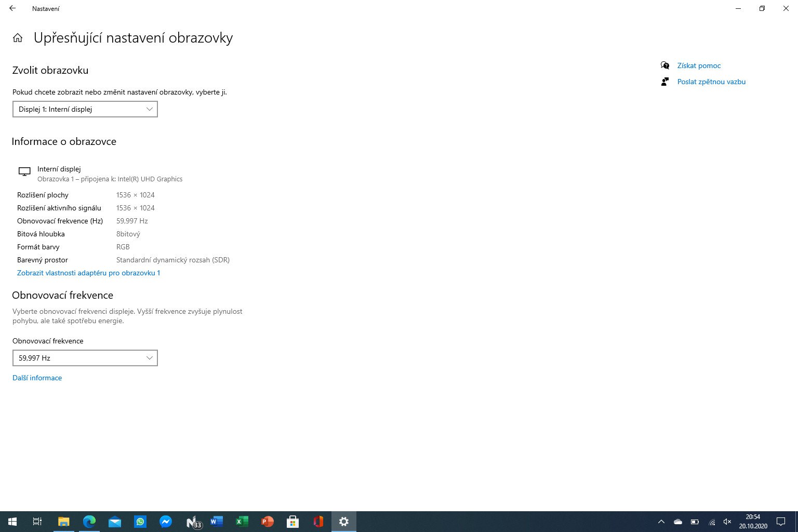The image size is (798, 532).
Task: Click the battery tray icon
Action: 695,522
